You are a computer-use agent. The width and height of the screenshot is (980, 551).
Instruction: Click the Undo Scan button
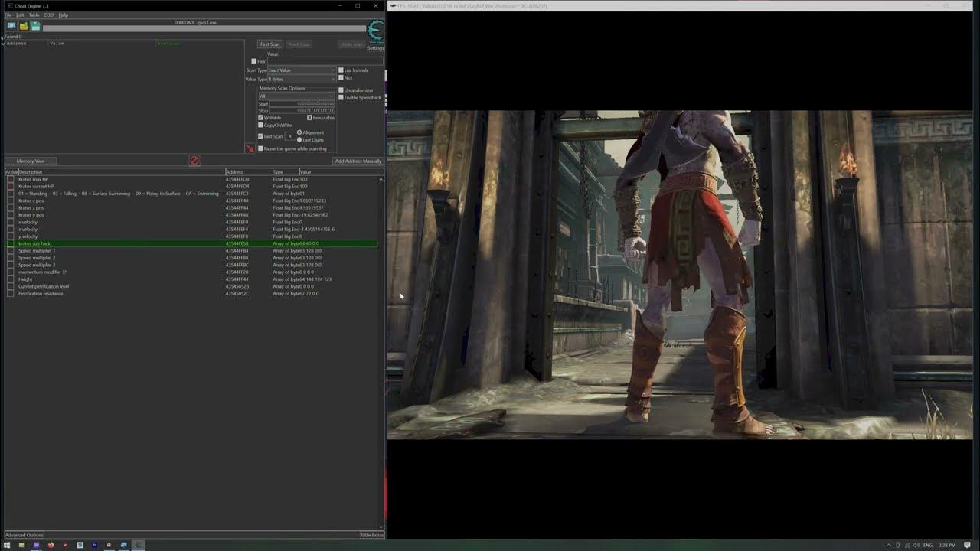tap(351, 44)
